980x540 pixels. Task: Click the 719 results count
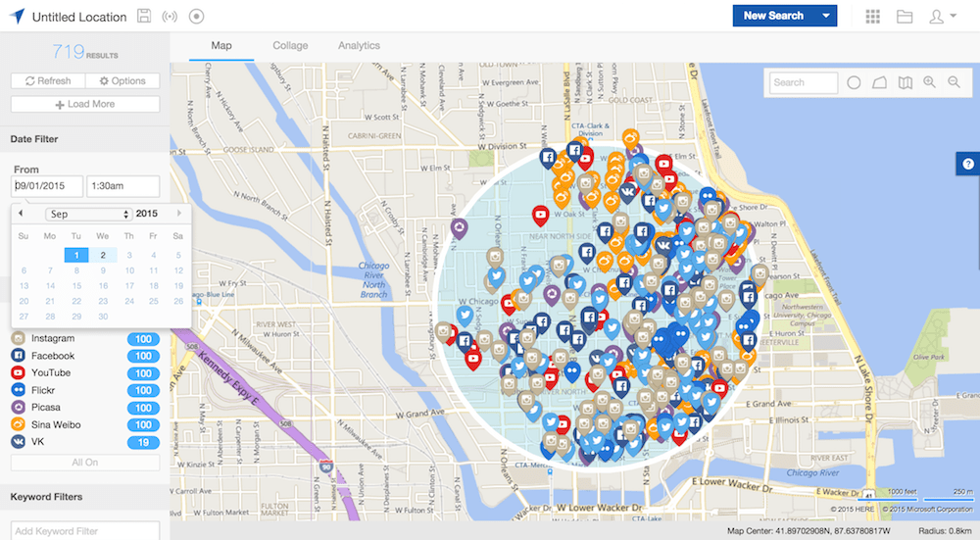85,52
